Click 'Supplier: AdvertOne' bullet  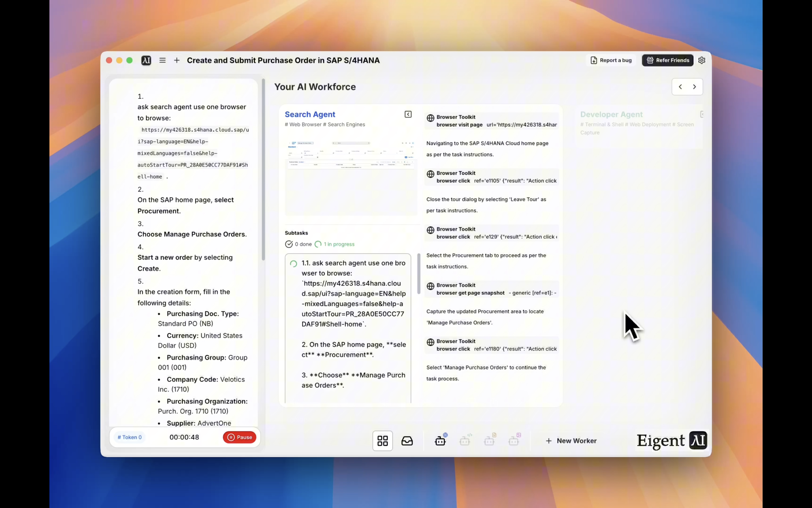(195, 423)
